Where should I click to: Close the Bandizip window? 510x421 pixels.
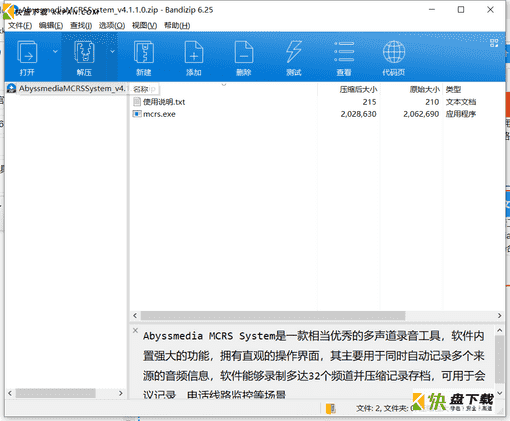point(490,10)
